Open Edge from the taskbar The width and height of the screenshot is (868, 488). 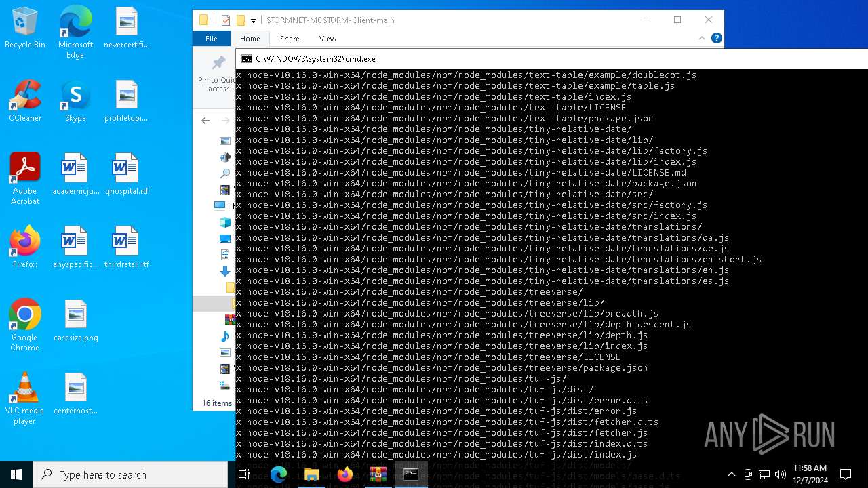tap(279, 474)
